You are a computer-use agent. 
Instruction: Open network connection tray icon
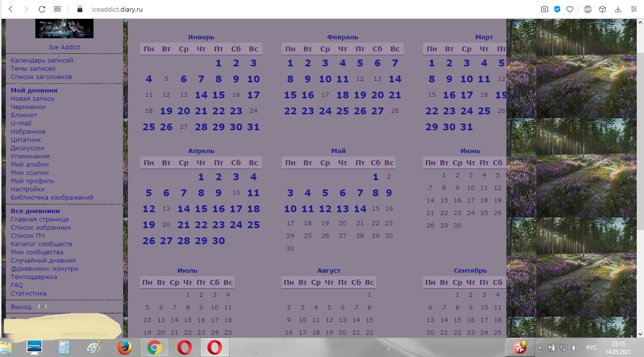coord(564,348)
